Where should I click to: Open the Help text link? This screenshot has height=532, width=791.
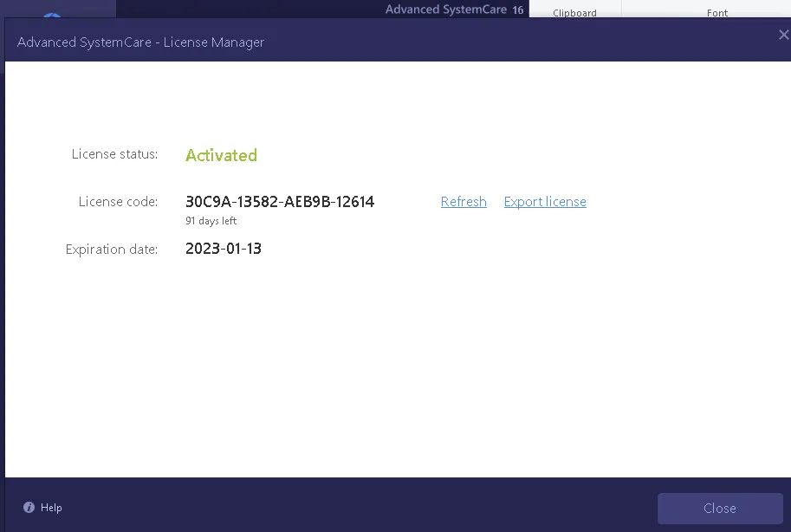click(51, 508)
